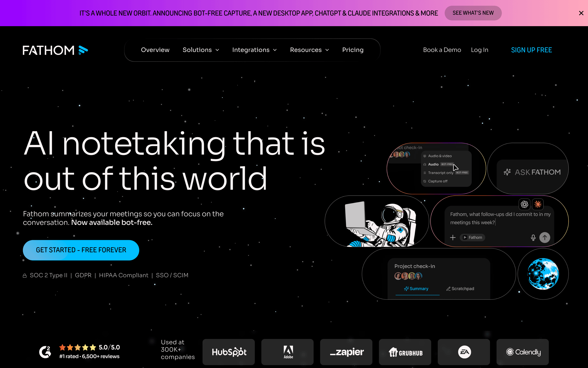Viewport: 588px width, 368px height.
Task: Click the 'GDPR' text
Action: tap(83, 275)
